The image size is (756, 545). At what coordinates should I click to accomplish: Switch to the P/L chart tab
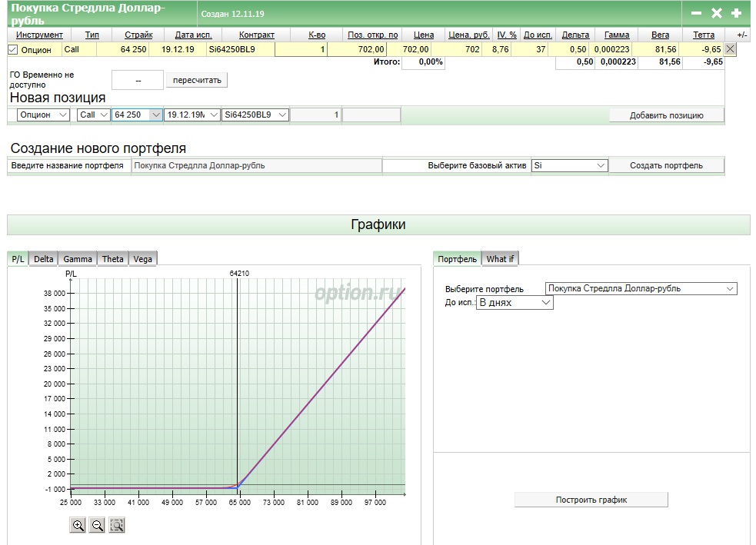[x=18, y=259]
